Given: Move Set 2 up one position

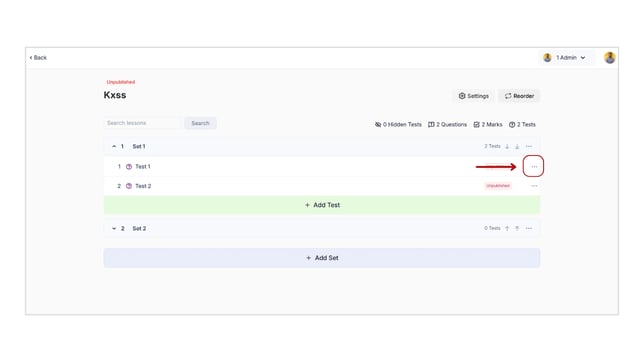Looking at the screenshot, I should pyautogui.click(x=507, y=228).
